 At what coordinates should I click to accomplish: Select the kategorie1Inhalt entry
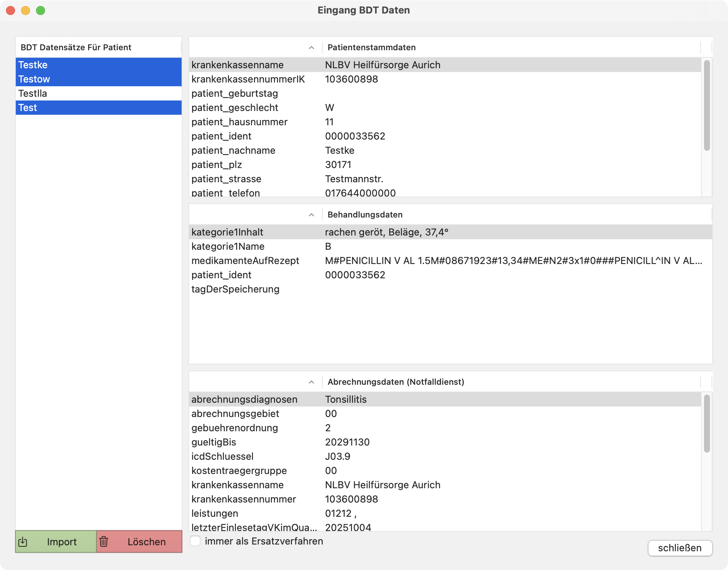(338, 232)
